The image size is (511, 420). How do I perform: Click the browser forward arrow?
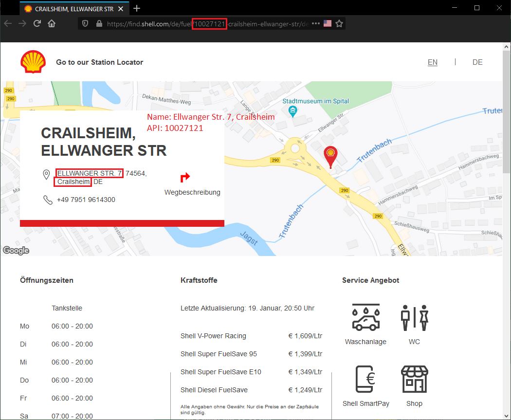click(22, 23)
